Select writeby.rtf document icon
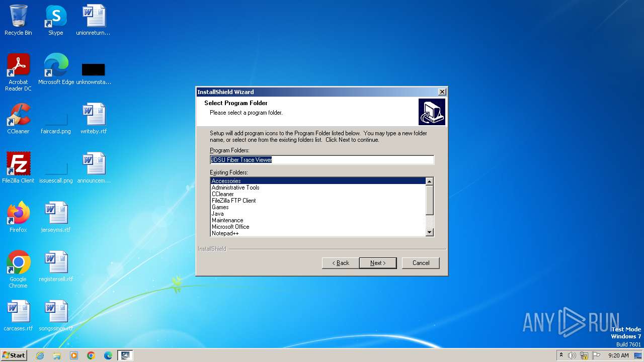This screenshot has height=362, width=644. [94, 119]
